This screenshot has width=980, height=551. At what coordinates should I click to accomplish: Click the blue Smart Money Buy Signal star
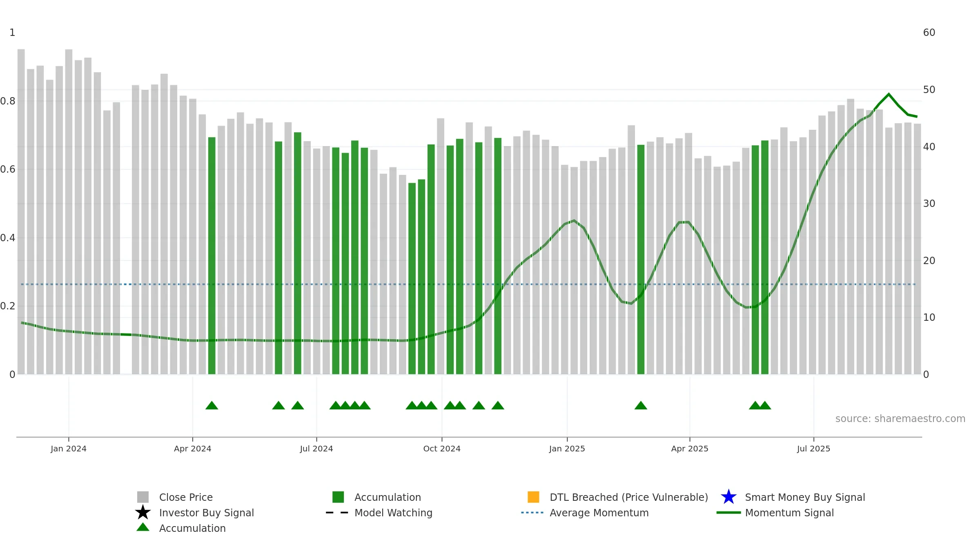[x=728, y=497]
